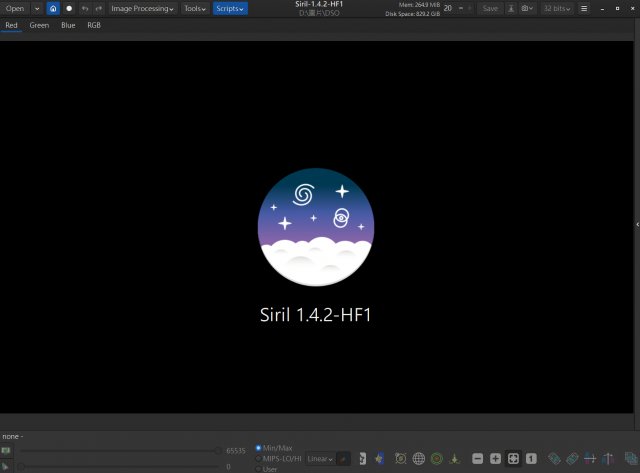The height and width of the screenshot is (473, 640).
Task: Adjust the upper cut-off slider at 65535
Action: pyautogui.click(x=119, y=451)
